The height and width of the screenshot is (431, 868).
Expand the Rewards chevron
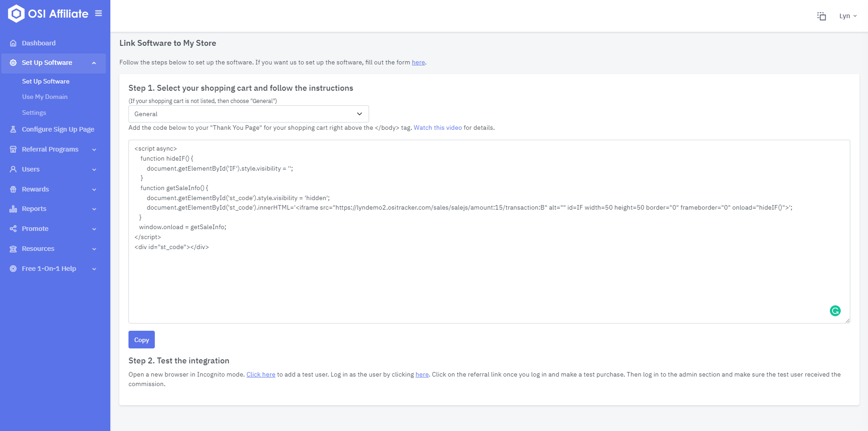coord(94,190)
